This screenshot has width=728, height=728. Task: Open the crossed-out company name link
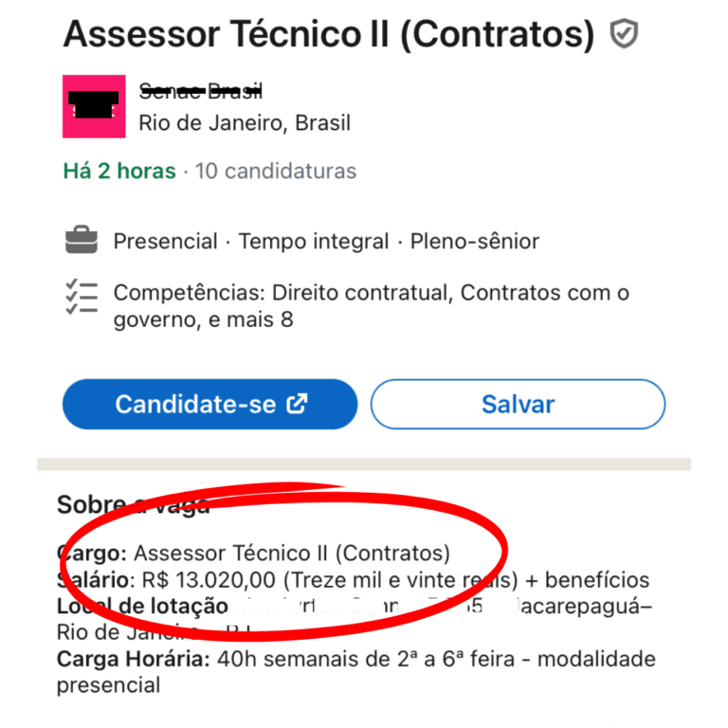coord(201,91)
